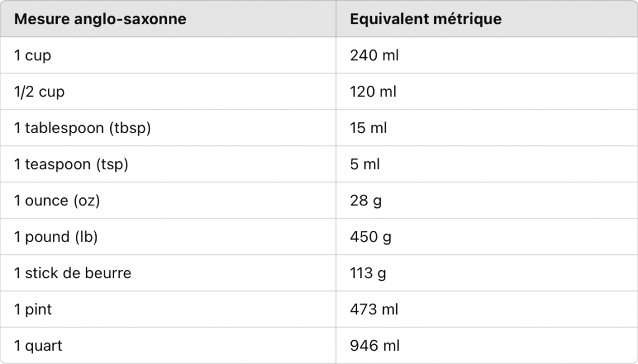Select the "113 g" cell

pyautogui.click(x=368, y=273)
